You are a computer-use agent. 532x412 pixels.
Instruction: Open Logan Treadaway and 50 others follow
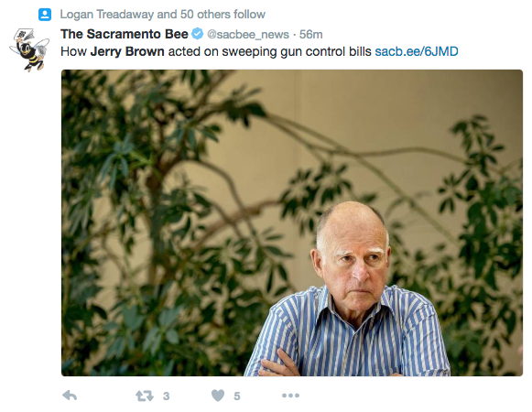(x=162, y=15)
